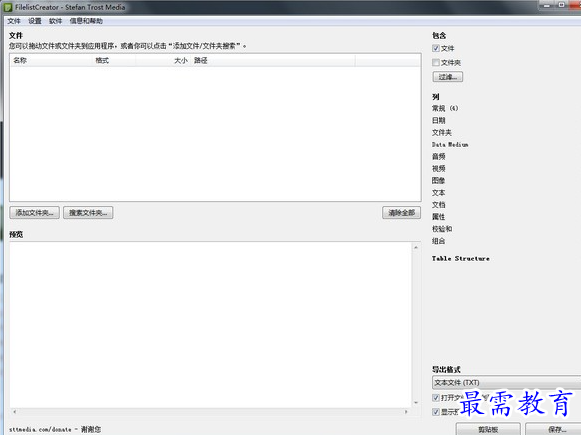This screenshot has width=581, height=435.
Task: Toggle the 文件 include checkbox
Action: pos(436,48)
